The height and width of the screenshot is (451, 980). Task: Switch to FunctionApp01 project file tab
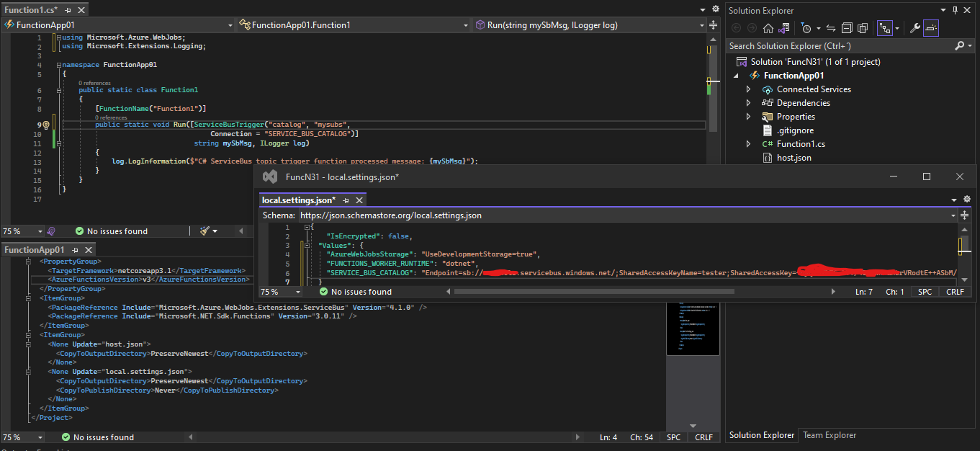(x=35, y=250)
